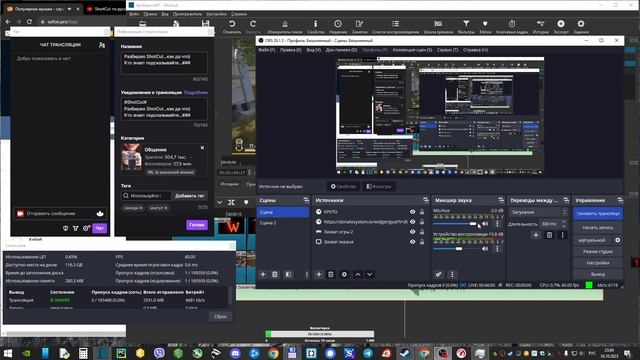Lock the КРУТО source

click(422, 212)
